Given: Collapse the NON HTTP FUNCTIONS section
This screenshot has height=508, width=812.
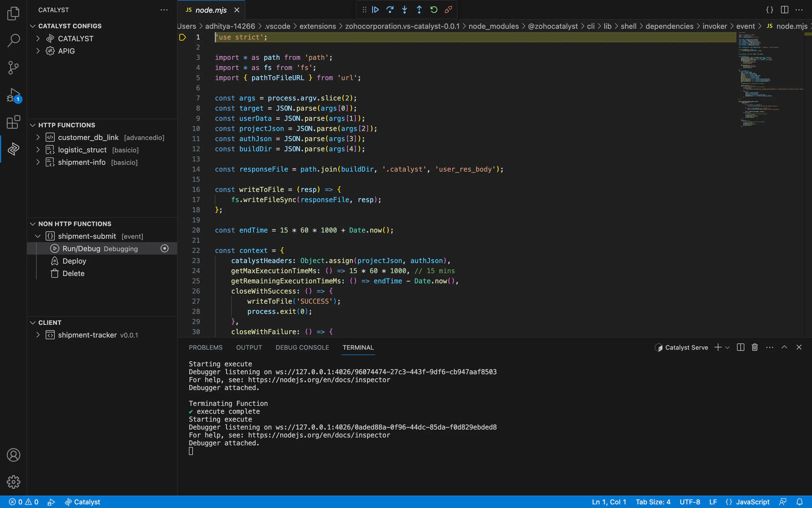Looking at the screenshot, I should coord(32,224).
